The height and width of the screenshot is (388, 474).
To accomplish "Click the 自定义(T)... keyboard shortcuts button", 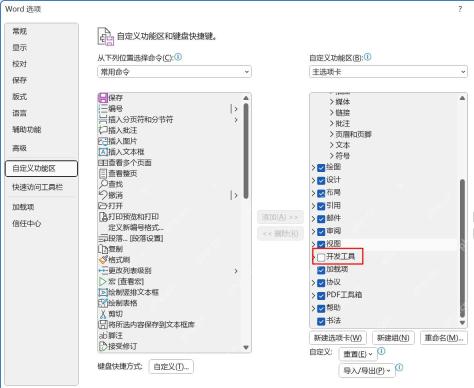I will (x=171, y=367).
